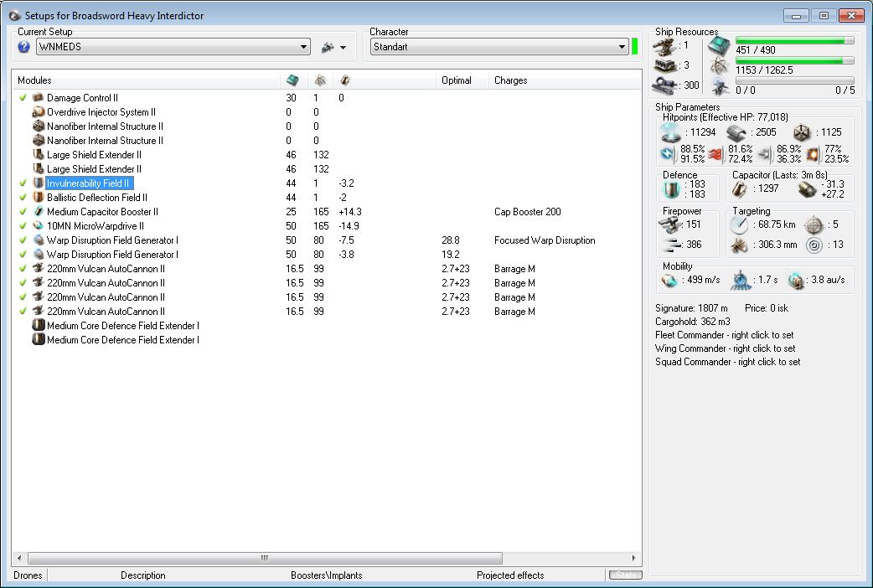
Task: Click the drone bay icon beside 0 / 0
Action: (720, 86)
